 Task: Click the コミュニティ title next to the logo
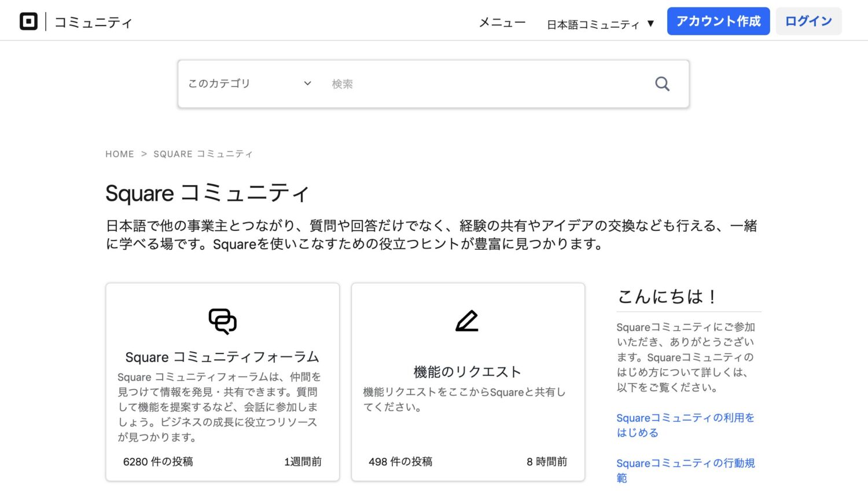tap(94, 22)
